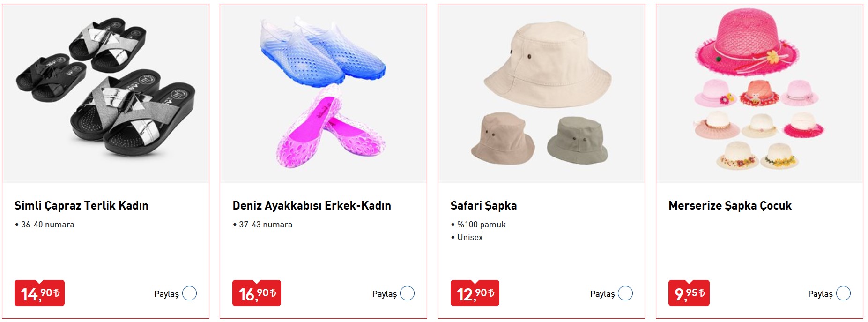Click the %100 pamuk description line
Viewport: 868px width, 322px height.
click(x=481, y=225)
